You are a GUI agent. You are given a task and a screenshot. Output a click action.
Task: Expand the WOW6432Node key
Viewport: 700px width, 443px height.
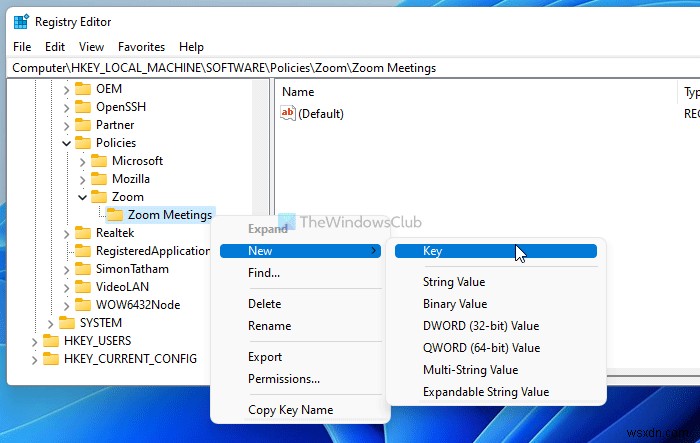click(66, 305)
